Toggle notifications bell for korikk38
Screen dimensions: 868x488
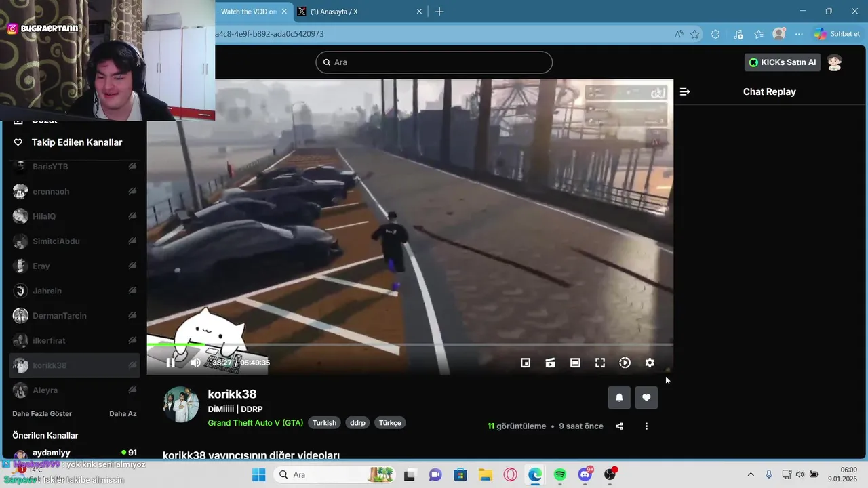[x=619, y=398]
